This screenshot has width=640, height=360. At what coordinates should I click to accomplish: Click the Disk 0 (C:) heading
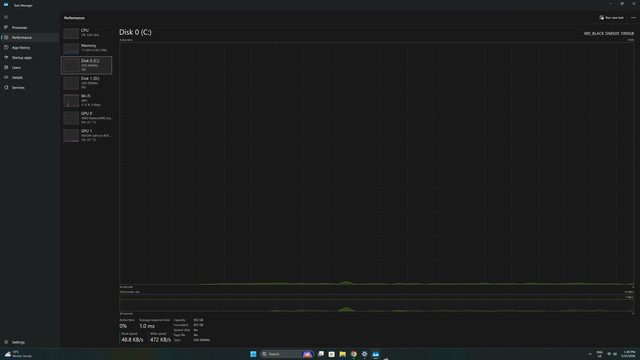click(x=135, y=32)
